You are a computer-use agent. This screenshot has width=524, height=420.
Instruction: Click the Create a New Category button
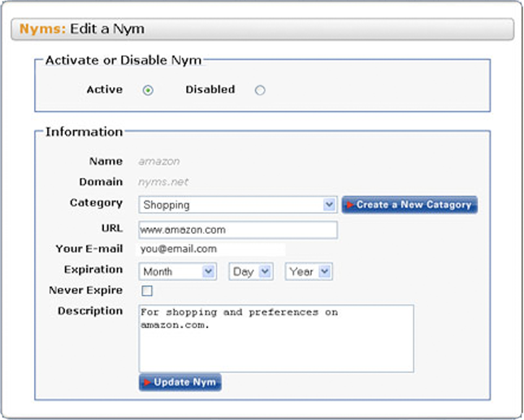pyautogui.click(x=409, y=205)
